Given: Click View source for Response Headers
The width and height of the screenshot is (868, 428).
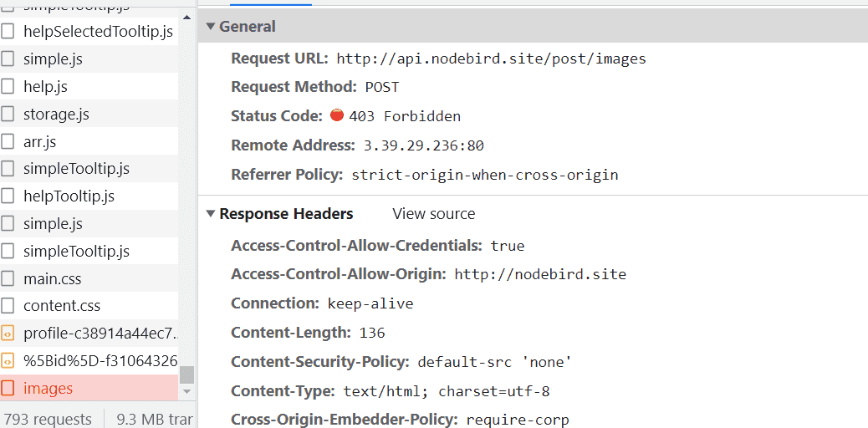Looking at the screenshot, I should coord(433,214).
